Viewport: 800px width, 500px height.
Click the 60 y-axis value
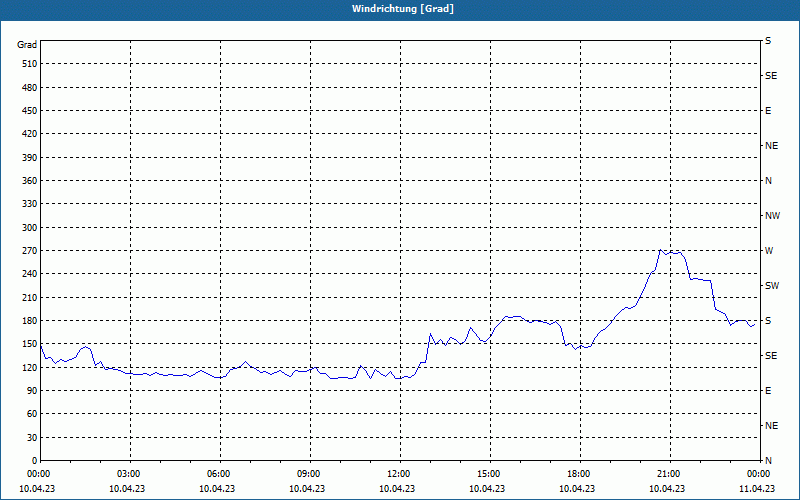[x=32, y=414]
